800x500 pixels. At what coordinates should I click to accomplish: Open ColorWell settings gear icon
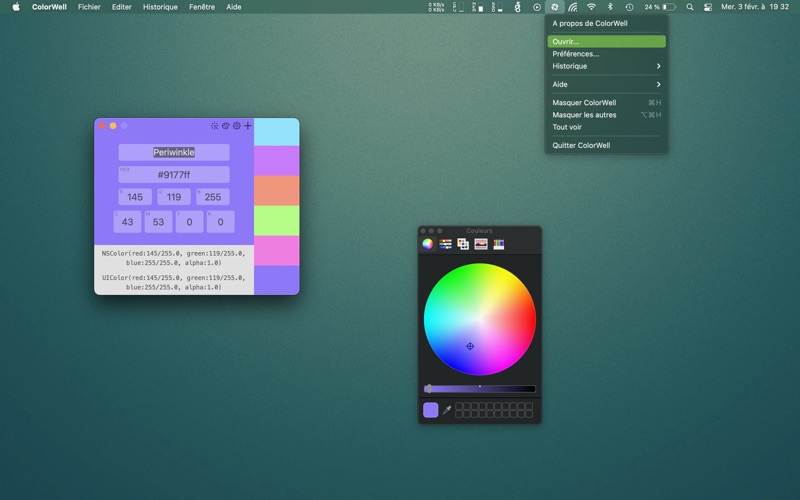click(237, 126)
